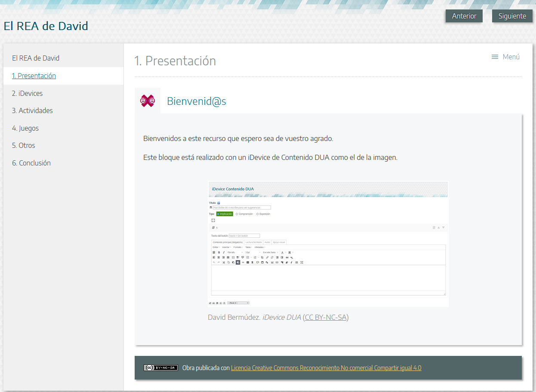Open 'El REA de David' nav entry
Viewport: 536px width, 392px height.
pos(63,58)
